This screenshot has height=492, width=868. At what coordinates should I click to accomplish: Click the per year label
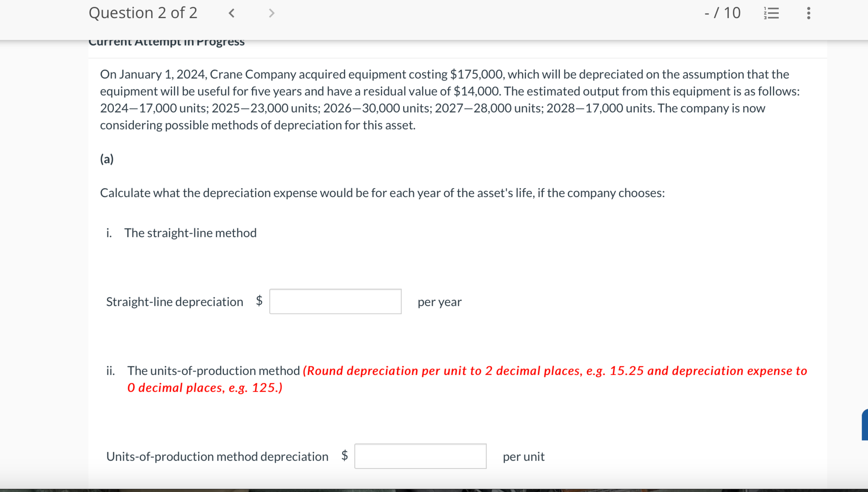tap(439, 302)
